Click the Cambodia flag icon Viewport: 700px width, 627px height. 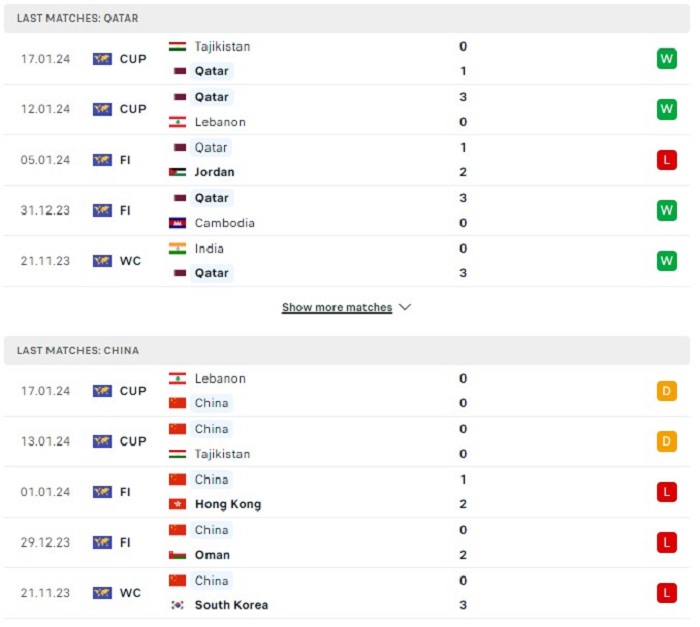click(177, 222)
